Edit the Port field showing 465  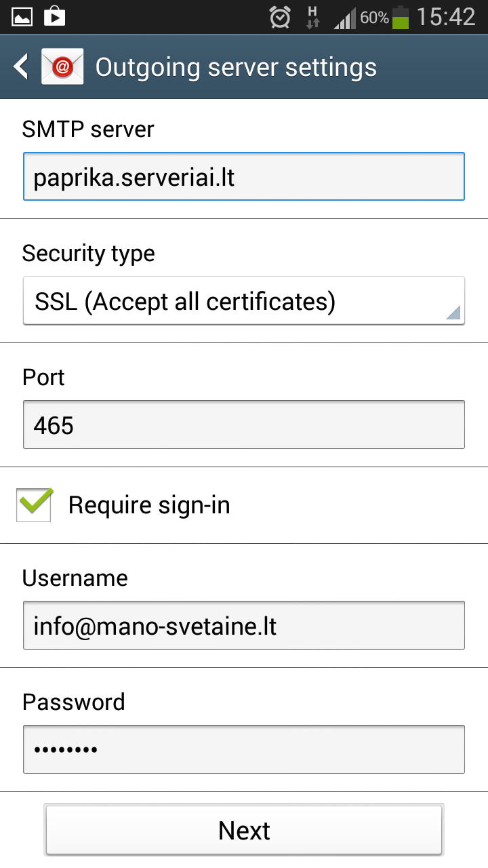tap(243, 425)
